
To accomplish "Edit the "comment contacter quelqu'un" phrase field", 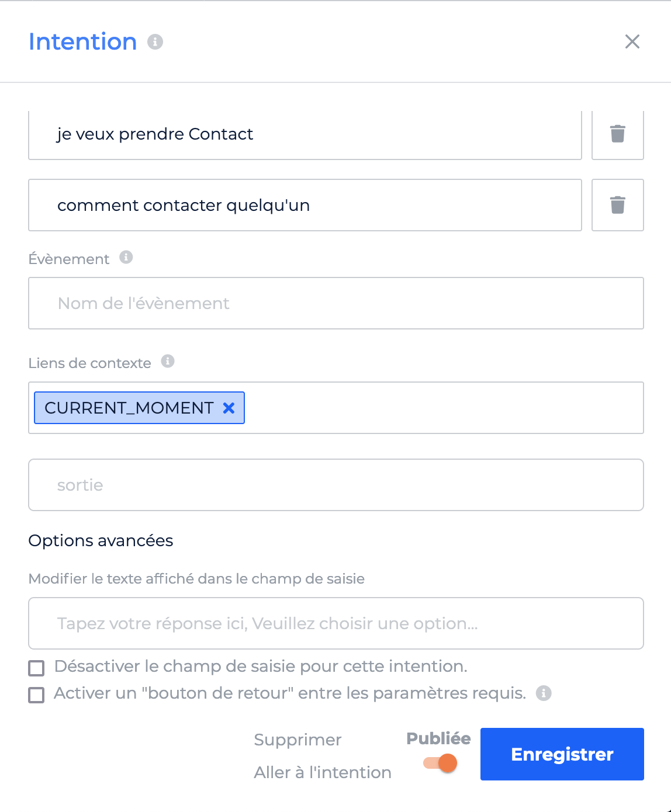I will tap(305, 205).
